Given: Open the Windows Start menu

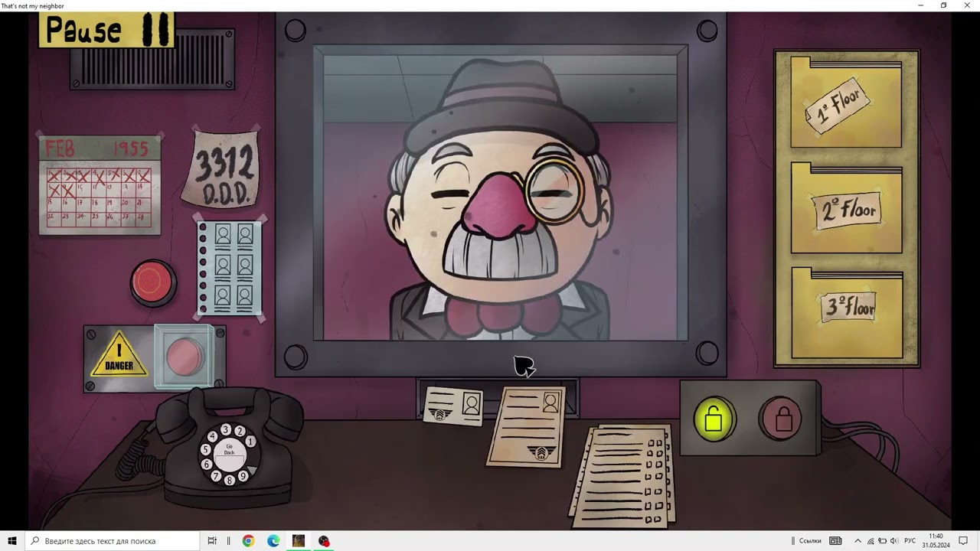Looking at the screenshot, I should tap(12, 541).
